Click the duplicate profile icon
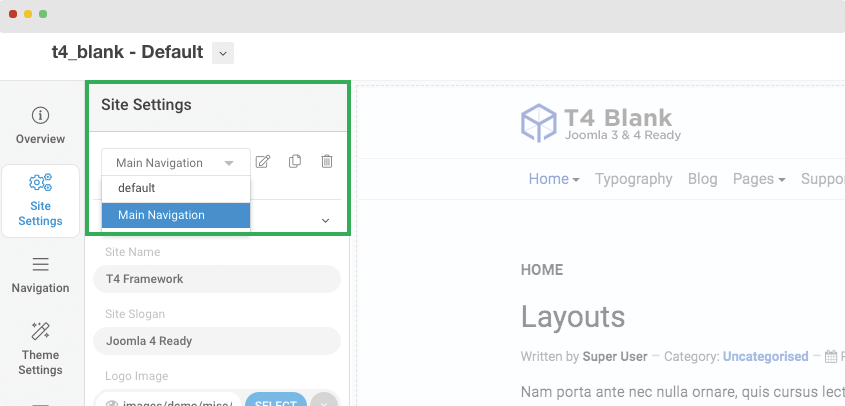845x406 pixels. 295,161
